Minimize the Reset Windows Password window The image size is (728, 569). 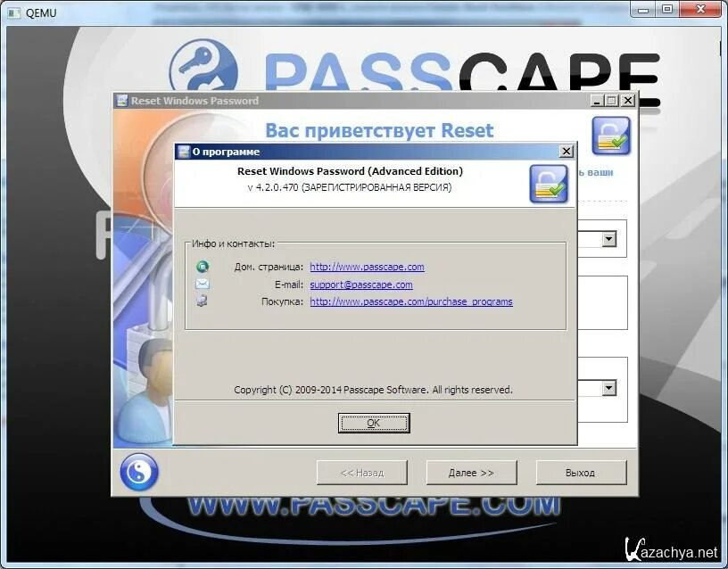598,100
